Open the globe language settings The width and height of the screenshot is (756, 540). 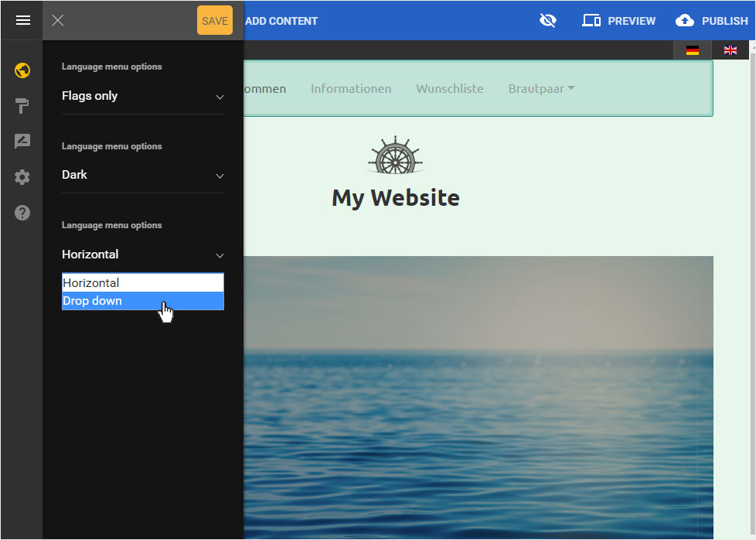[22, 70]
